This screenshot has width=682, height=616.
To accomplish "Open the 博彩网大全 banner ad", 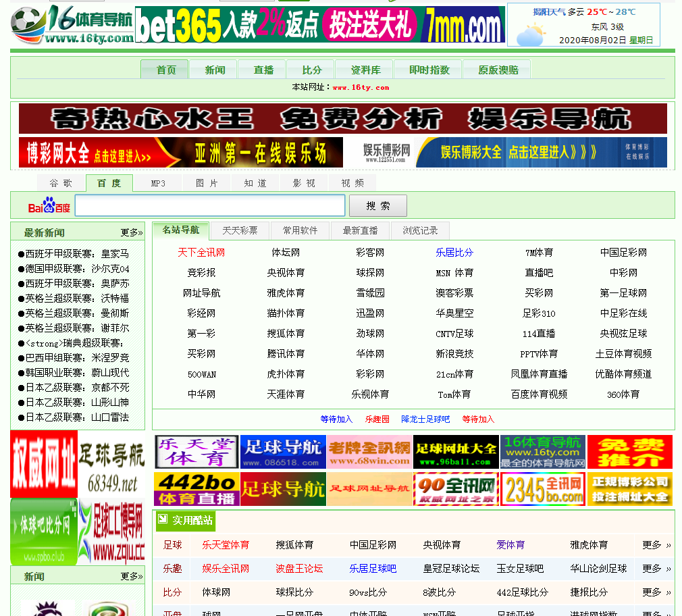I will click(181, 153).
